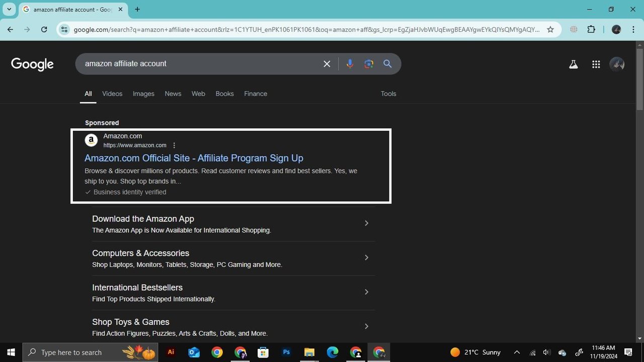Viewport: 644px width, 362px height.
Task: Click the page's vertical scrollbar thumb
Action: pyautogui.click(x=639, y=79)
